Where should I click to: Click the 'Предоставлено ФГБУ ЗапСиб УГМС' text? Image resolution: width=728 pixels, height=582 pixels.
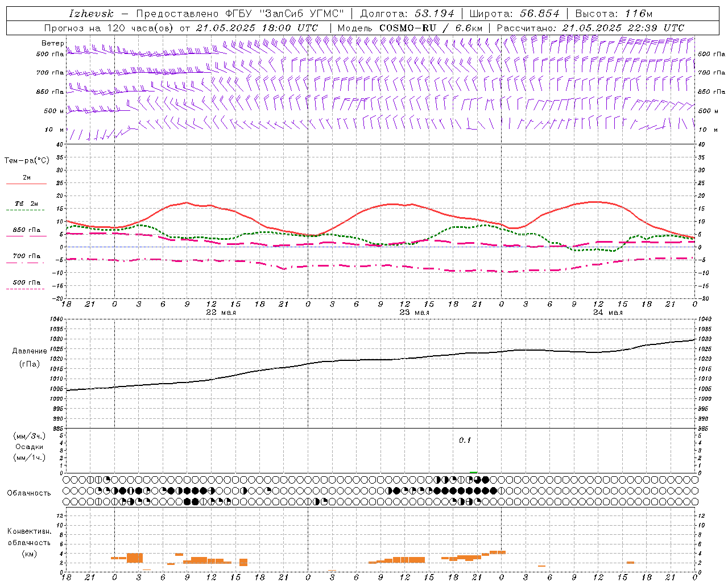(x=240, y=14)
